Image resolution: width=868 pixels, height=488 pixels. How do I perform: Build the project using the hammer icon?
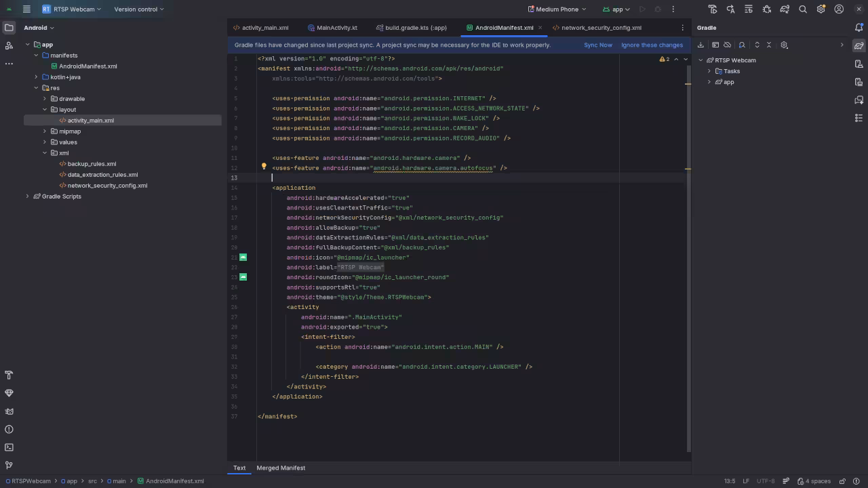(x=713, y=9)
